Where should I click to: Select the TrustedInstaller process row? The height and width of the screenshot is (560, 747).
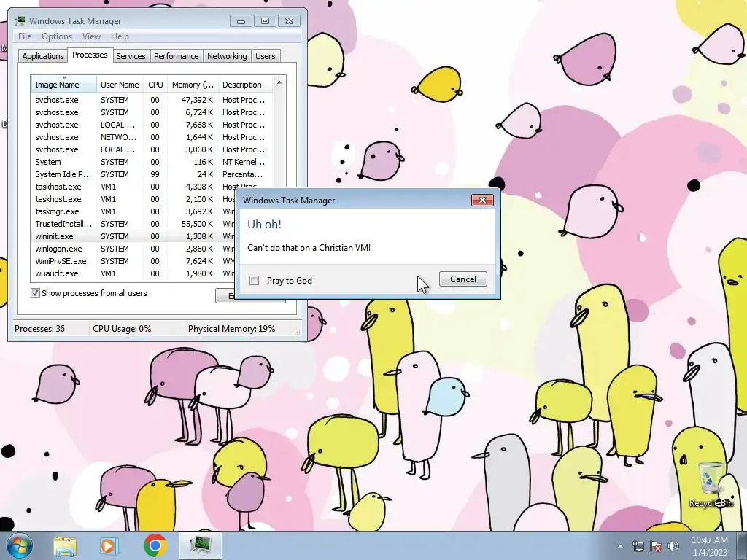coord(134,224)
